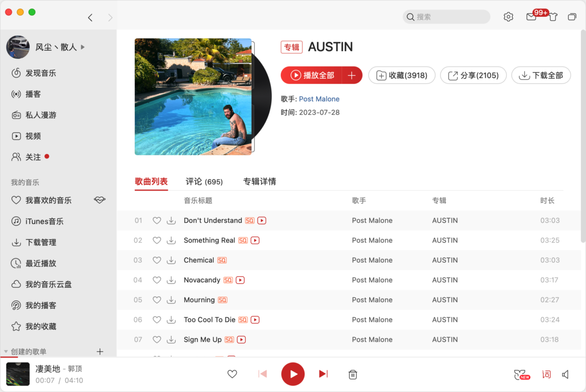Open 发现音乐 in the sidebar

(34, 73)
